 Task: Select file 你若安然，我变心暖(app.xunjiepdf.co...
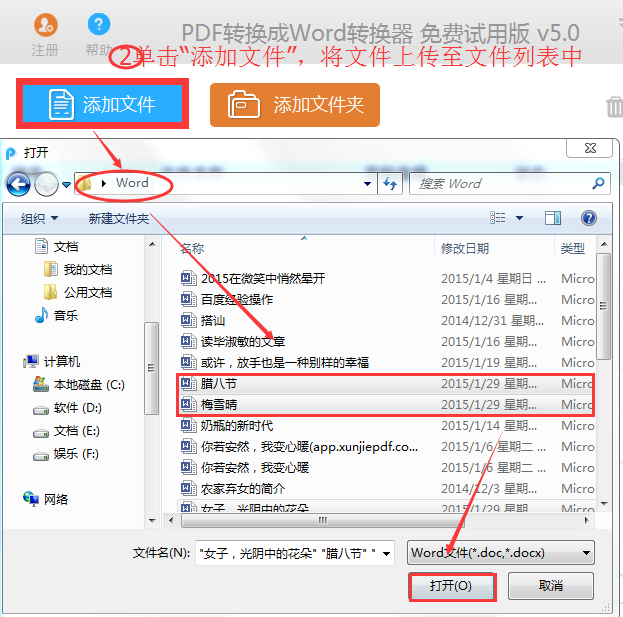tap(309, 447)
